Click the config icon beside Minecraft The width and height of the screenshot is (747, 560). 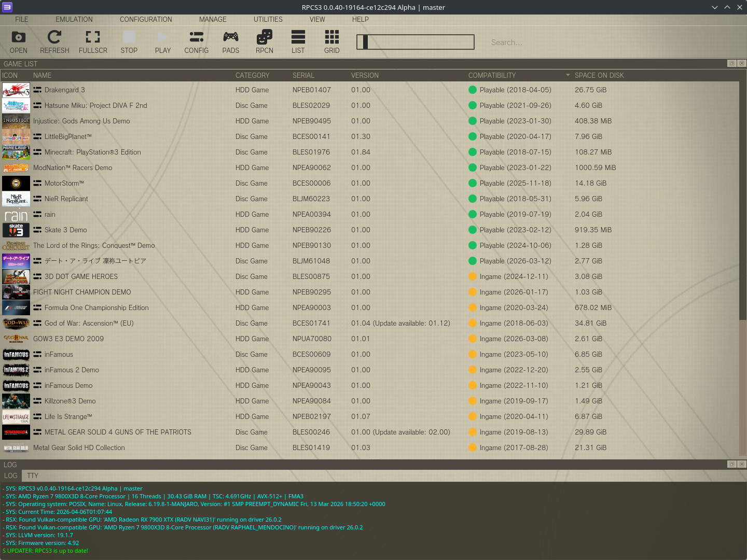tap(37, 152)
